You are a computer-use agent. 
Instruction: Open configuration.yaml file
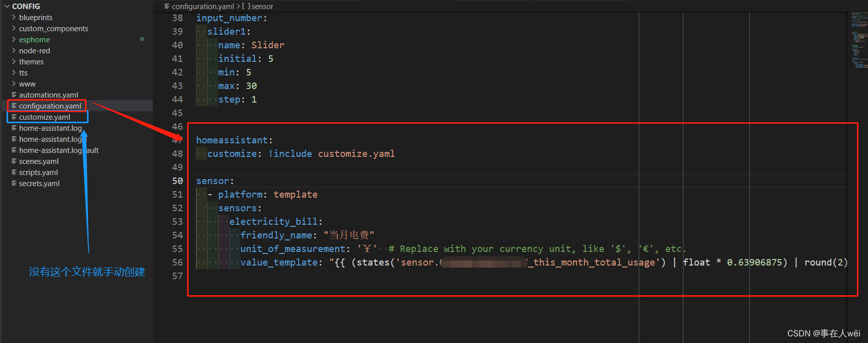click(x=50, y=106)
